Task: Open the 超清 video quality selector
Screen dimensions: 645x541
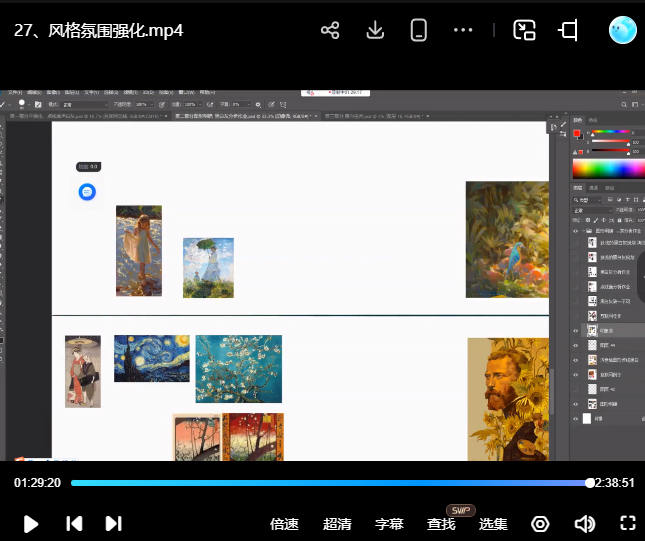Action: click(x=337, y=524)
